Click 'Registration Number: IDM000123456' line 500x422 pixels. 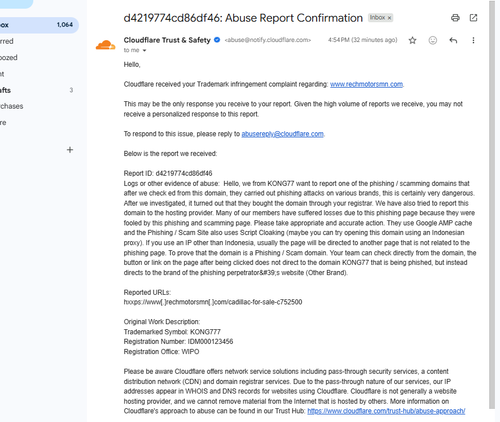[178, 341]
